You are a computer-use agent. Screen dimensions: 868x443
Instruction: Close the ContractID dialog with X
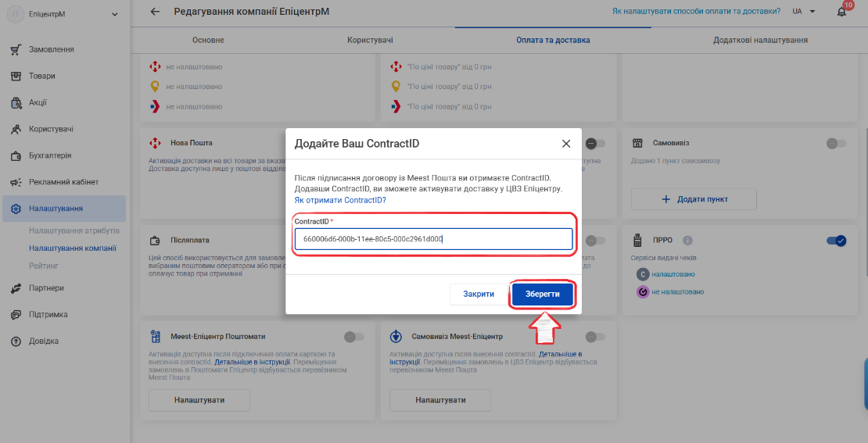565,144
